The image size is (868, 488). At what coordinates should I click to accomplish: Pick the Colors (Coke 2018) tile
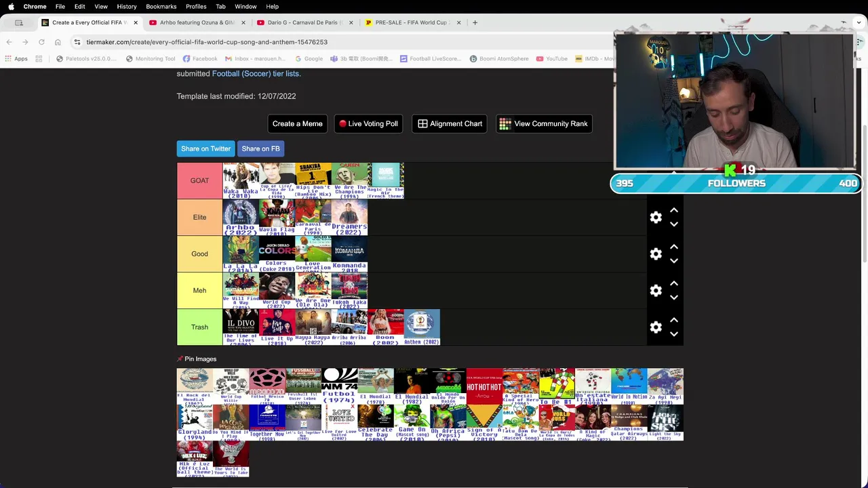point(277,253)
